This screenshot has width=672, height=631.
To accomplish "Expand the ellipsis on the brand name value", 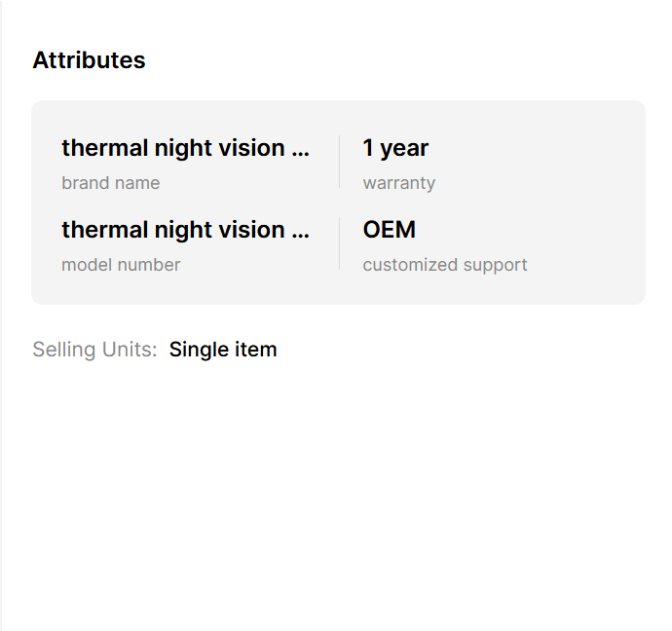I will point(301,150).
